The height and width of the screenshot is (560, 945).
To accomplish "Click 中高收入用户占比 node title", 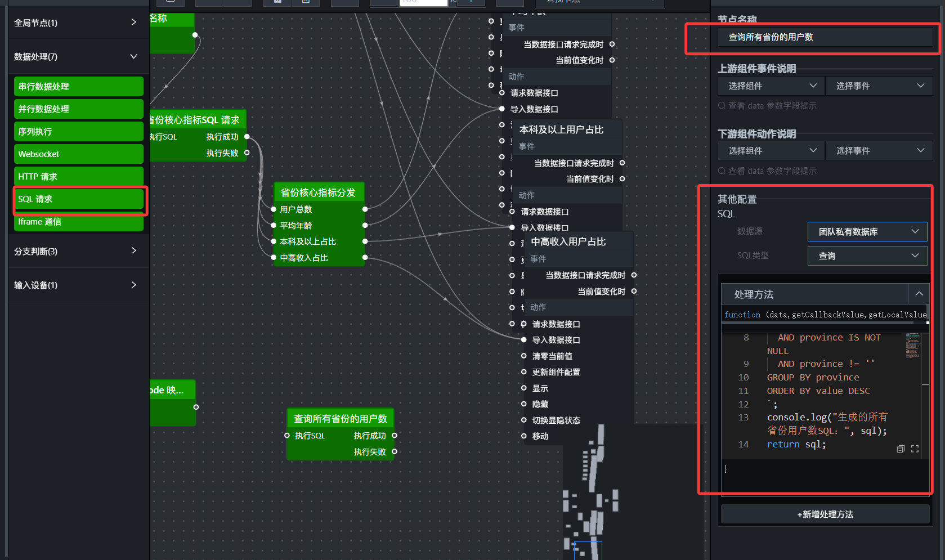I will click(568, 241).
